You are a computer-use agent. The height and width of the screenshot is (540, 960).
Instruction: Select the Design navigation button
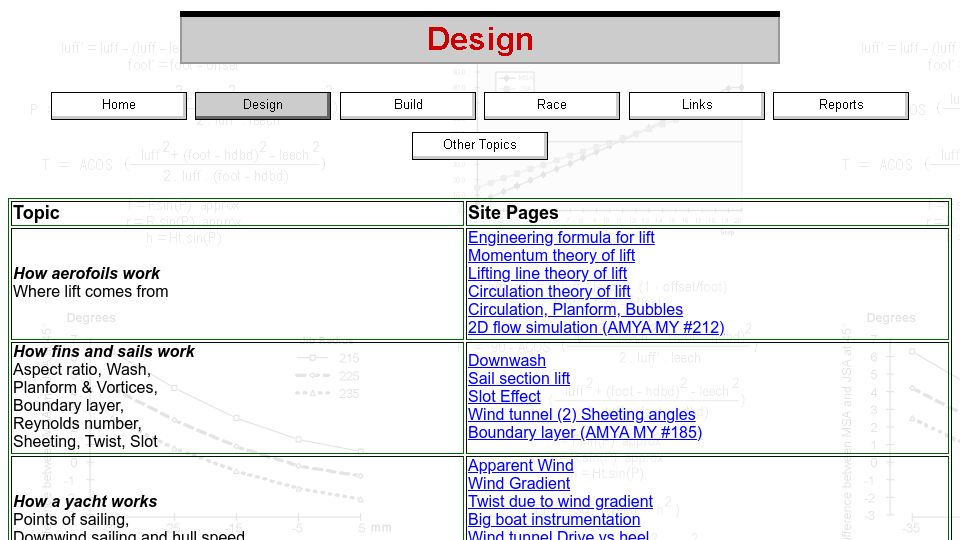click(x=263, y=105)
